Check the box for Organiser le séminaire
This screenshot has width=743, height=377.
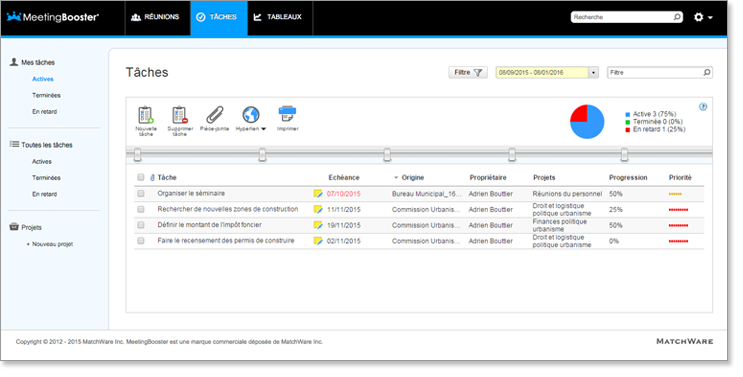141,193
